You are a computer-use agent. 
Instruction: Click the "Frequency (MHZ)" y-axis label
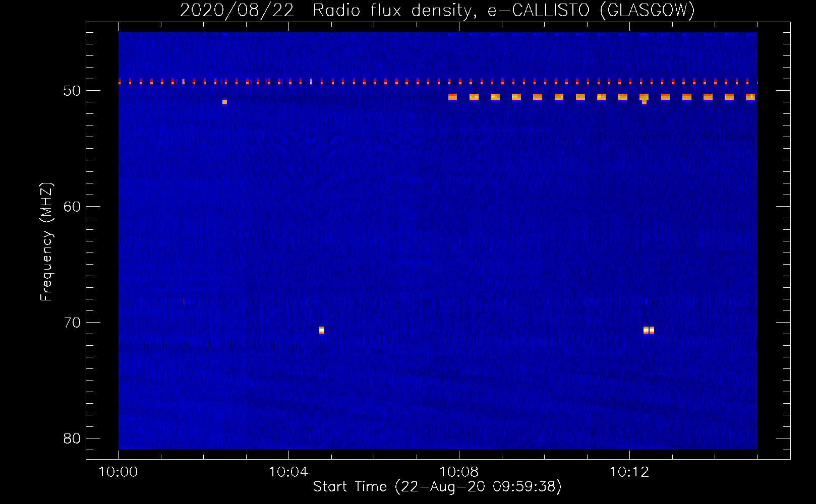click(x=46, y=242)
